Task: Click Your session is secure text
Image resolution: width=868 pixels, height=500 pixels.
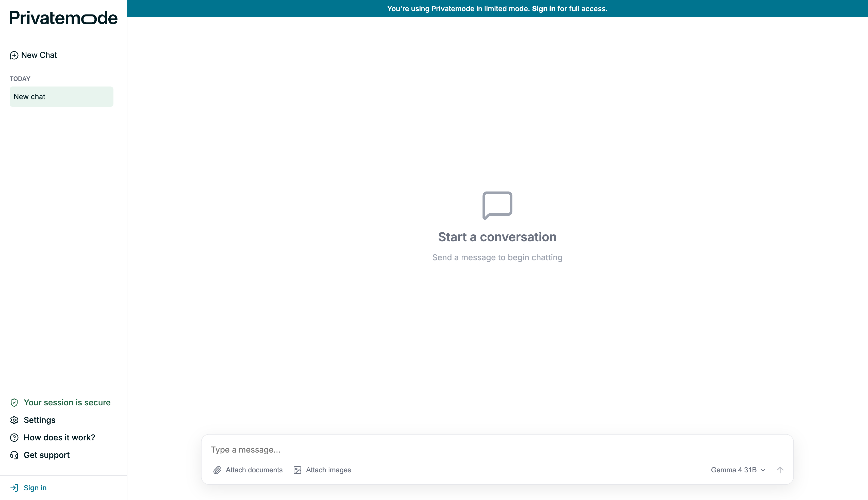Action: [x=67, y=403]
